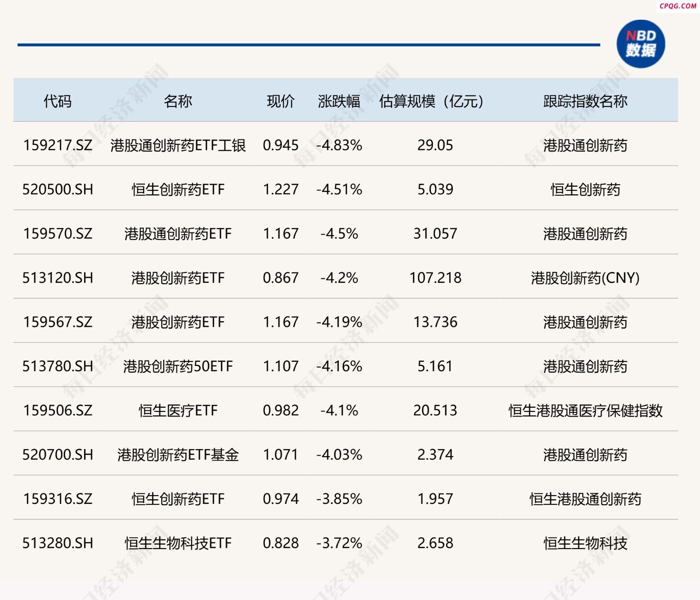Select code 159217.SZ
The width and height of the screenshot is (700, 600).
pyautogui.click(x=58, y=145)
